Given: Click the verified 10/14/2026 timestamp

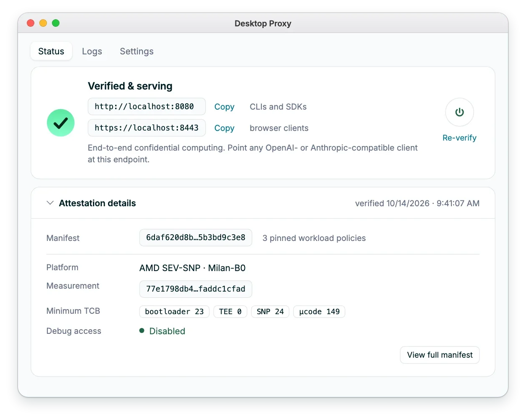Looking at the screenshot, I should (417, 203).
